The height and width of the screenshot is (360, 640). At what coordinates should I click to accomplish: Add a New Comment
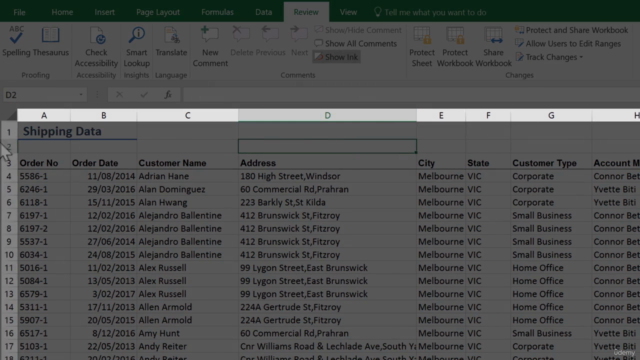(x=210, y=47)
